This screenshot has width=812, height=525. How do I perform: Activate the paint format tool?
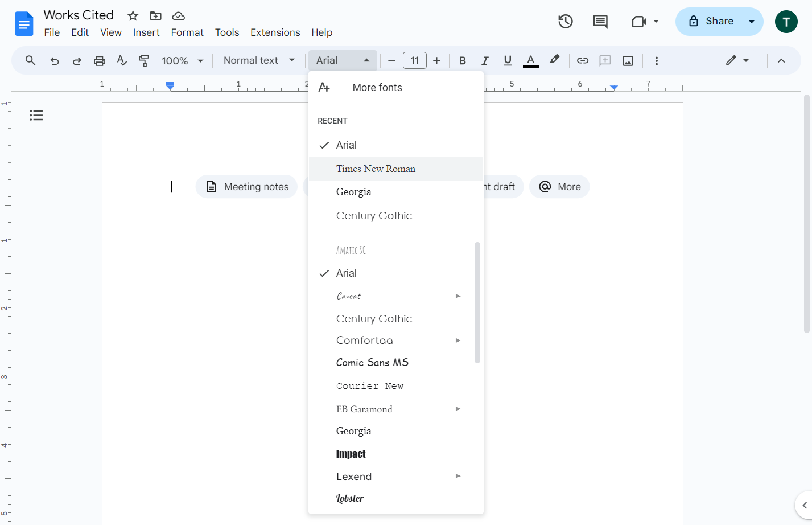pos(144,60)
